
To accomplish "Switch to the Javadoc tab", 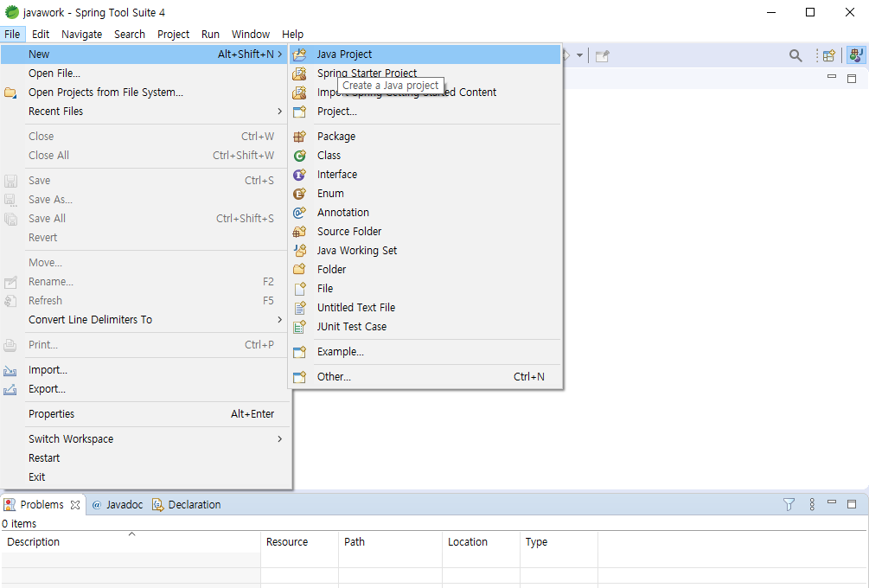I will coord(118,505).
